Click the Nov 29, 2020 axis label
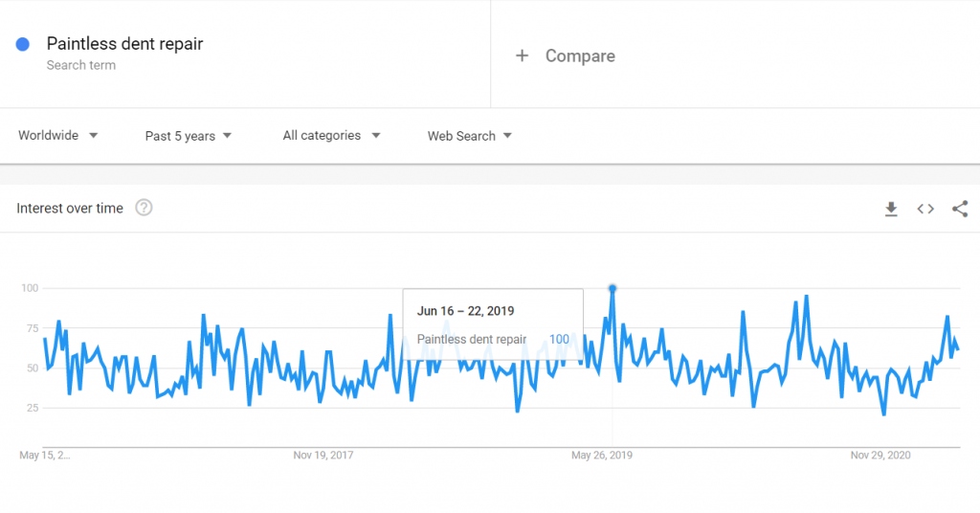Screen dimensions: 980x513 pyautogui.click(x=880, y=455)
